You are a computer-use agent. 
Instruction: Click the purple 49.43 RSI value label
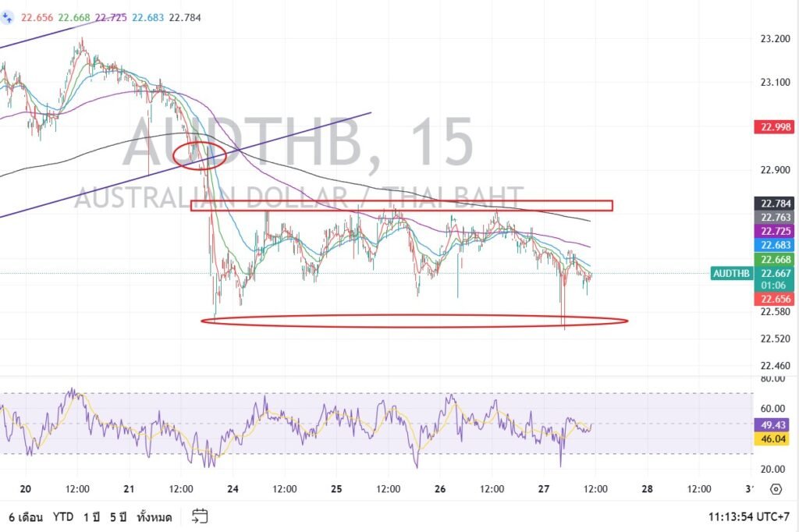773,425
